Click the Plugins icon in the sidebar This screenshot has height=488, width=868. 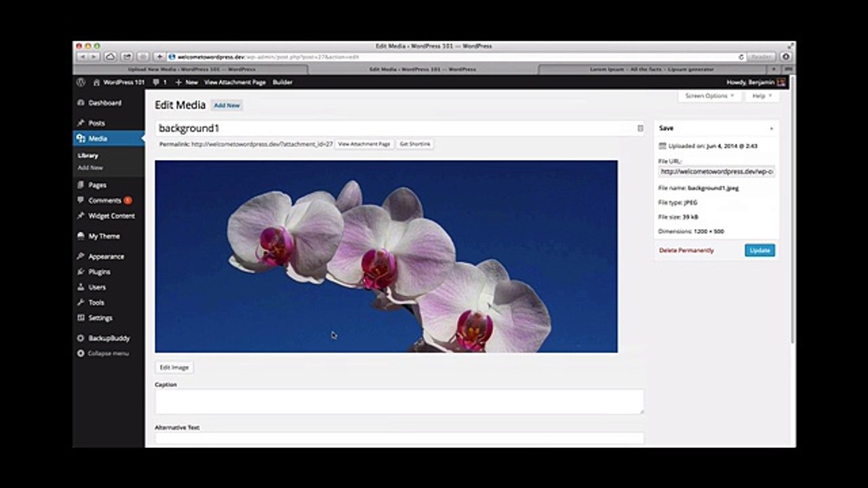(81, 272)
